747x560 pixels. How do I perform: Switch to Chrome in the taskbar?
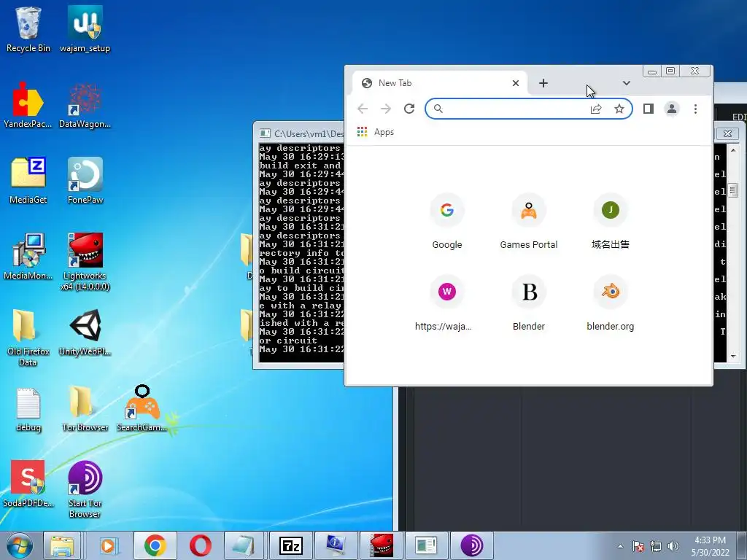(155, 545)
